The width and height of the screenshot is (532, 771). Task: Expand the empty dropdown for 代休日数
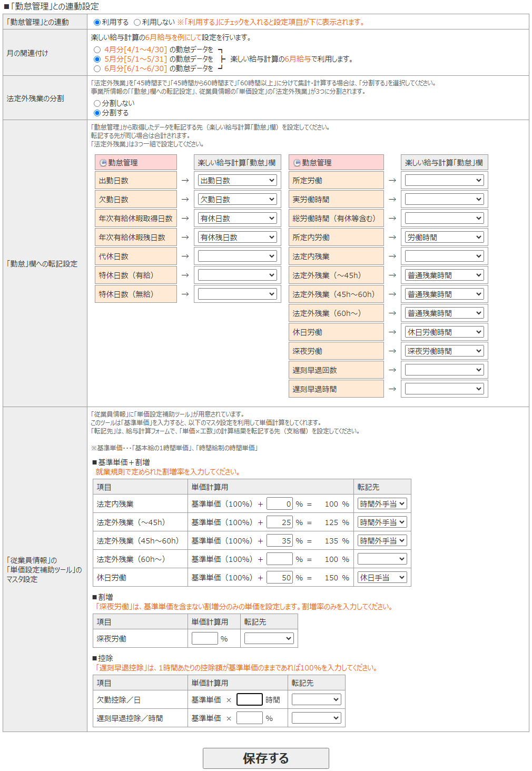237,256
